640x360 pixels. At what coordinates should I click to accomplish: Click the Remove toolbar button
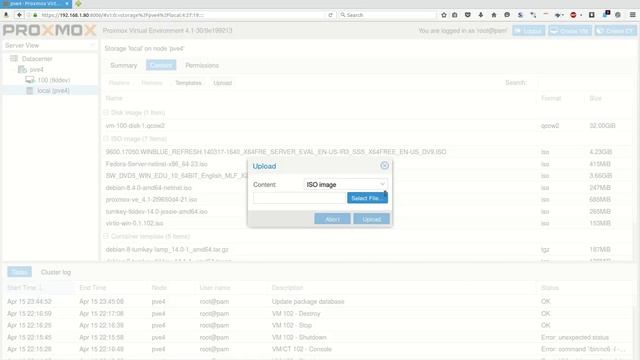pyautogui.click(x=152, y=83)
